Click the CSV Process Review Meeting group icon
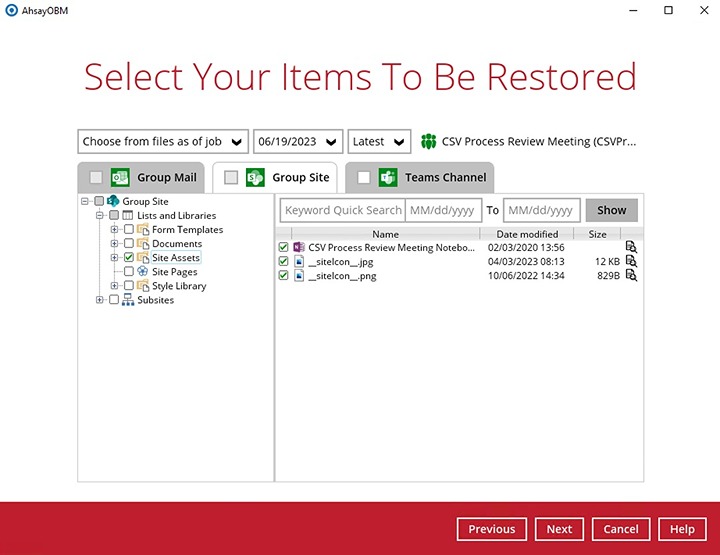 429,141
